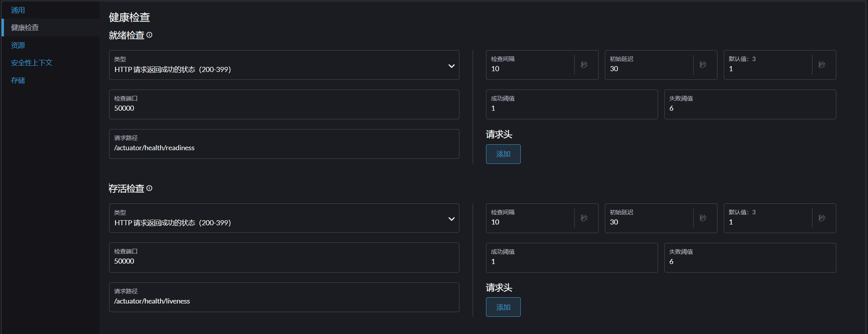868x334 pixels.
Task: Click readiness 检查间隔 input field
Action: coord(530,69)
